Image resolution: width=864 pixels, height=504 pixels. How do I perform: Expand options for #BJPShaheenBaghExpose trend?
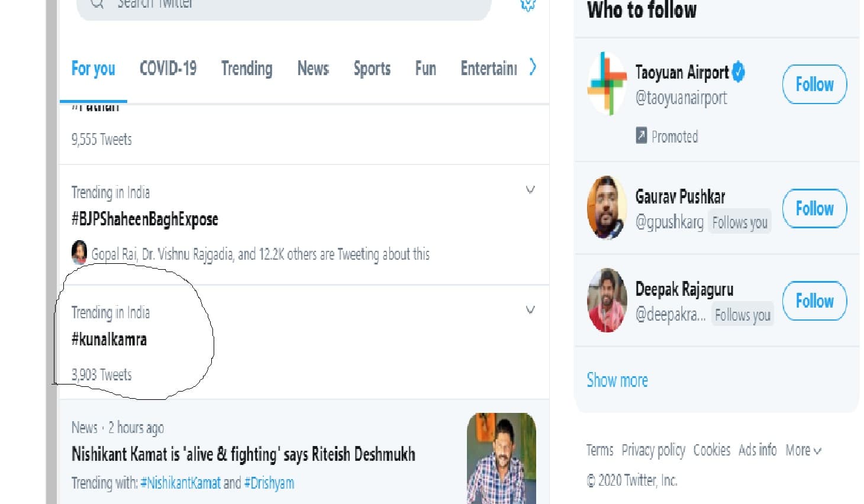pyautogui.click(x=530, y=190)
